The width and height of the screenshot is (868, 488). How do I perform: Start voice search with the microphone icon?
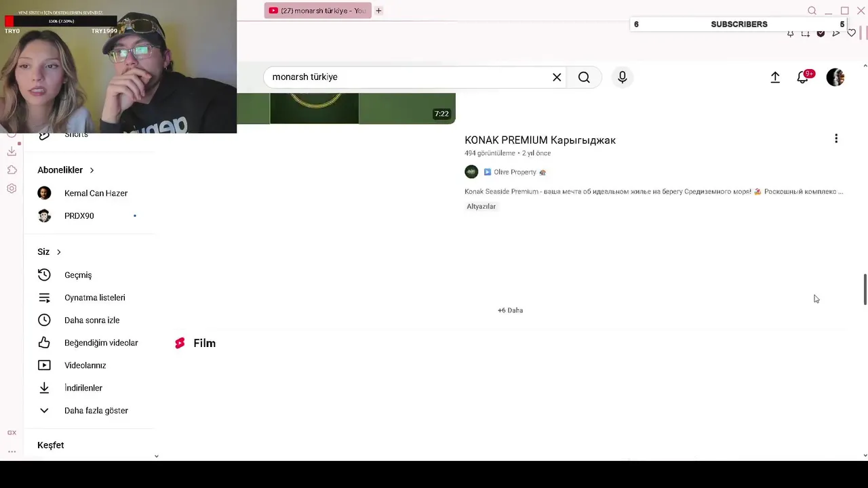pos(623,77)
